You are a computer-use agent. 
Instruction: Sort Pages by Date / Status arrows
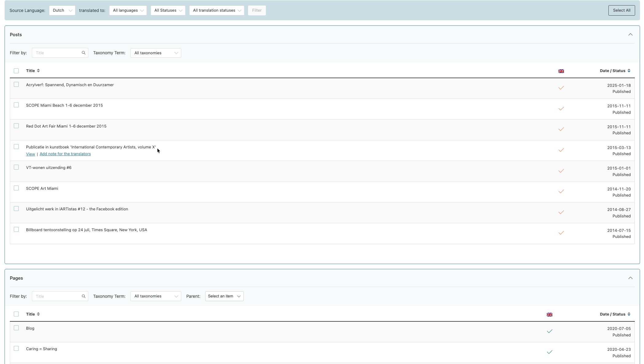[629, 314]
